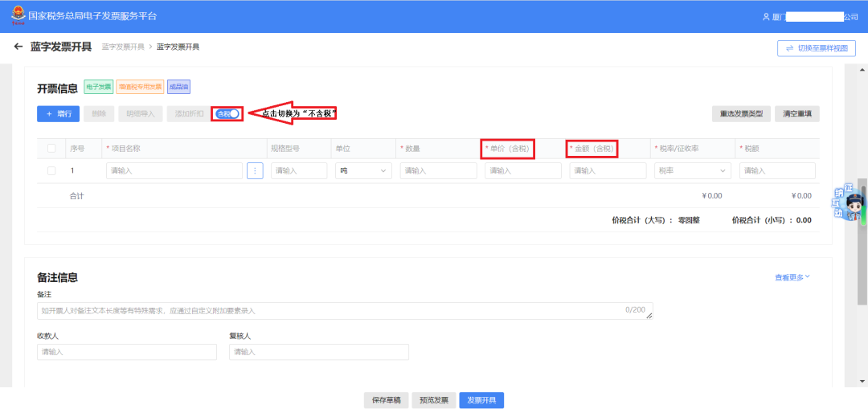Click the company name at top right
The height and width of the screenshot is (413, 868).
(815, 17)
